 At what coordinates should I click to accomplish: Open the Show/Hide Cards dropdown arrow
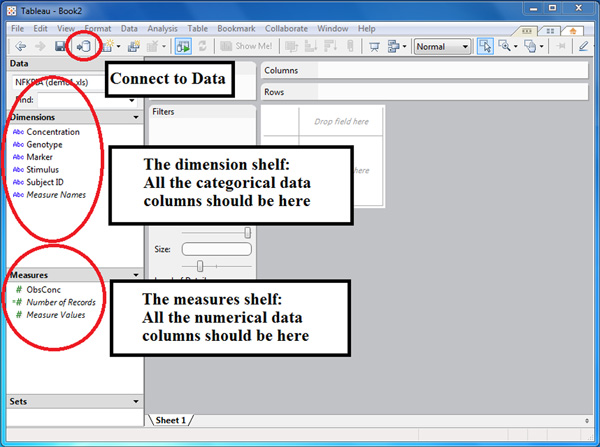[x=404, y=47]
